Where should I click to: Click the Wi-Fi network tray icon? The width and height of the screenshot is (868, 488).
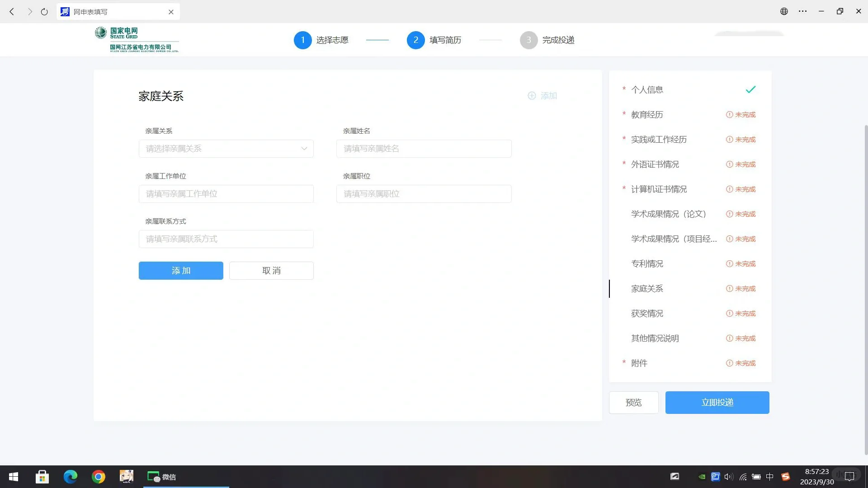click(x=742, y=477)
